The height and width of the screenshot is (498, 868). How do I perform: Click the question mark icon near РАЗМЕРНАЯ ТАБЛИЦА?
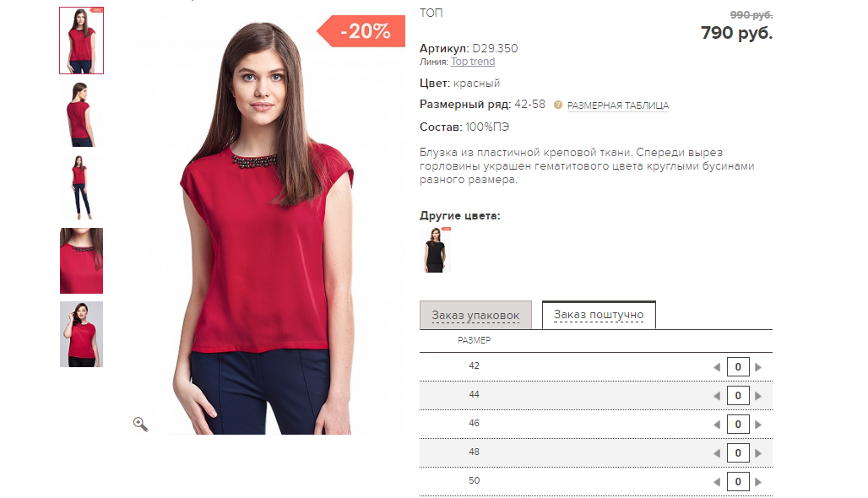click(557, 106)
